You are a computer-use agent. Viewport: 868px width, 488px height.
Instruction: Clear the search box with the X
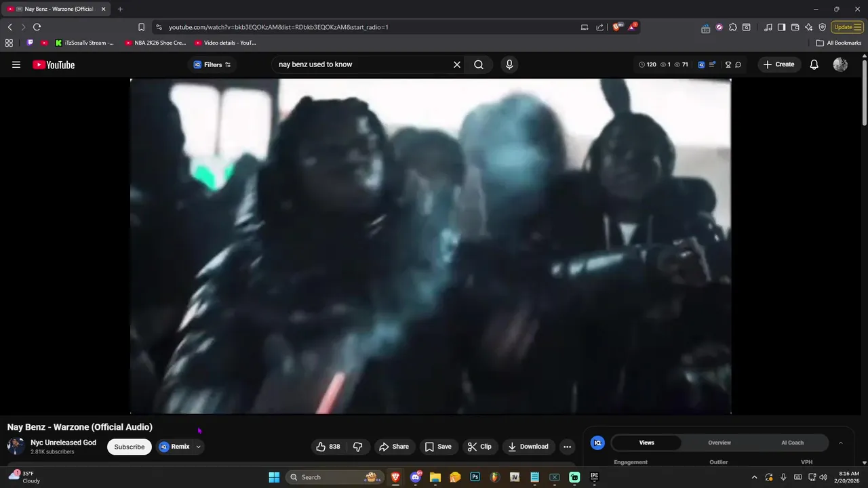tap(457, 64)
